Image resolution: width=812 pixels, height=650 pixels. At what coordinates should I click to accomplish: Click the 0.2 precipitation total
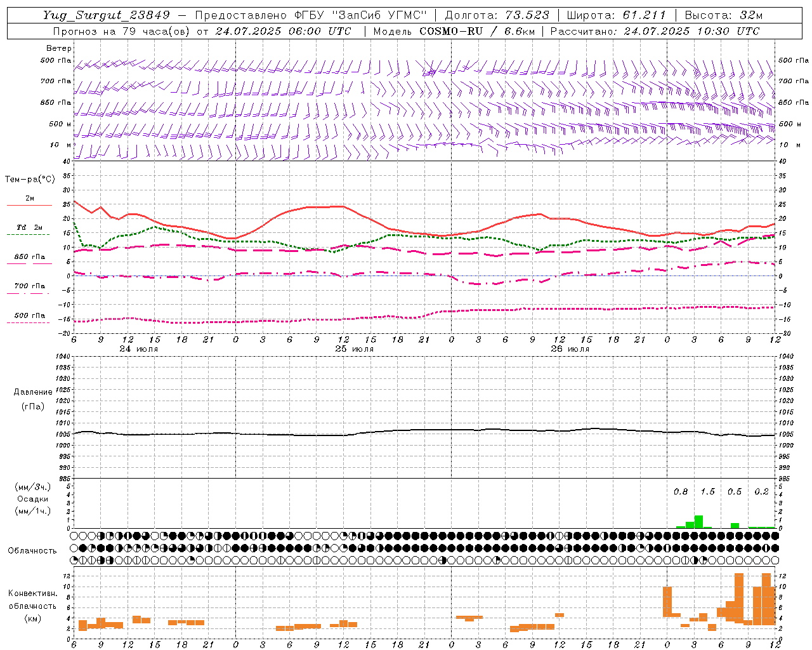pyautogui.click(x=761, y=491)
